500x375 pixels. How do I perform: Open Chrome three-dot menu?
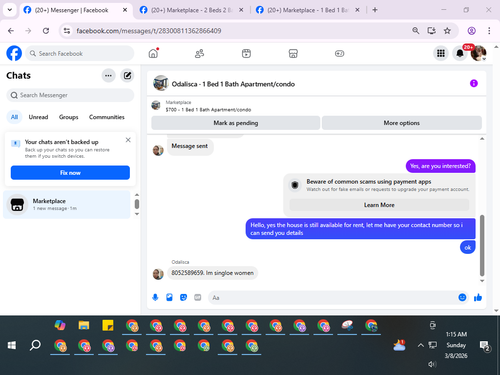click(x=489, y=31)
